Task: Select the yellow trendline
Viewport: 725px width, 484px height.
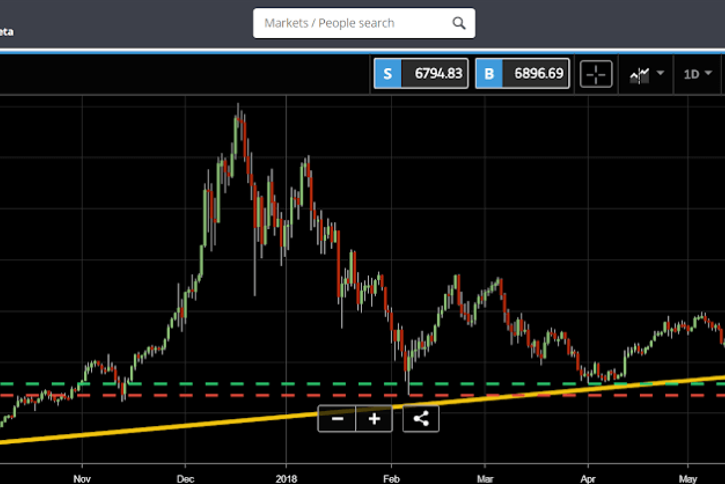Action: 200,418
